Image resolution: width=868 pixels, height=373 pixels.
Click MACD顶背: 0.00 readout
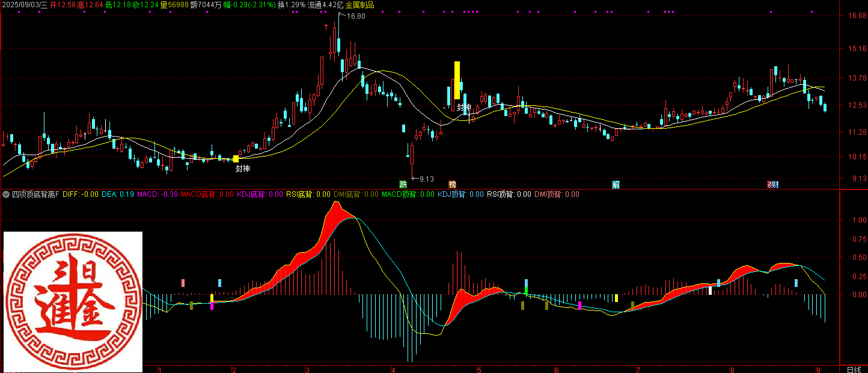coord(408,194)
